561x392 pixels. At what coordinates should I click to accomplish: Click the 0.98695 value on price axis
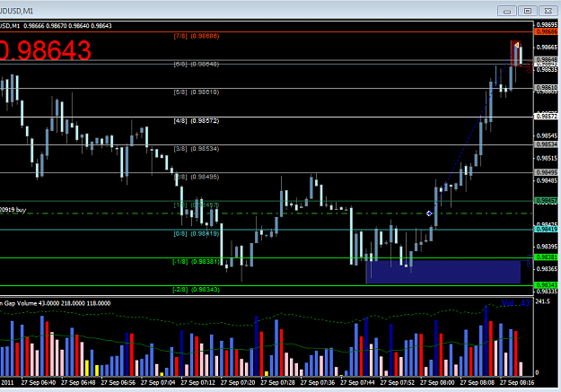(x=547, y=25)
